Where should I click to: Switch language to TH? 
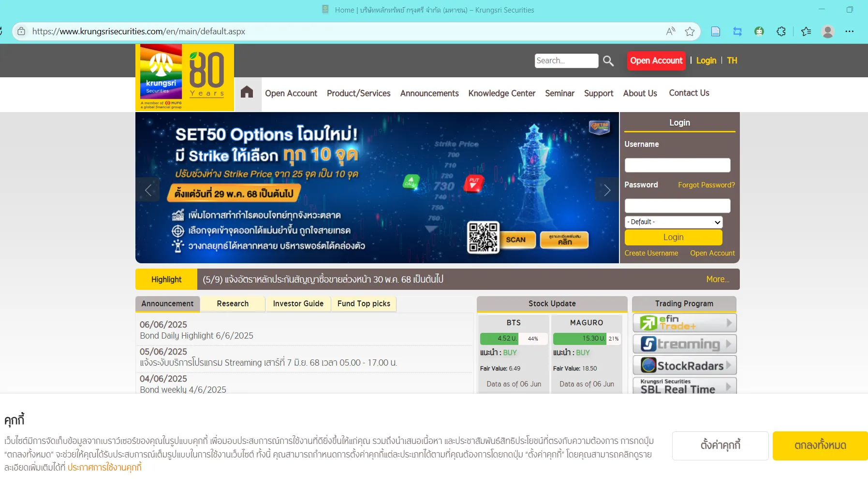tap(732, 61)
